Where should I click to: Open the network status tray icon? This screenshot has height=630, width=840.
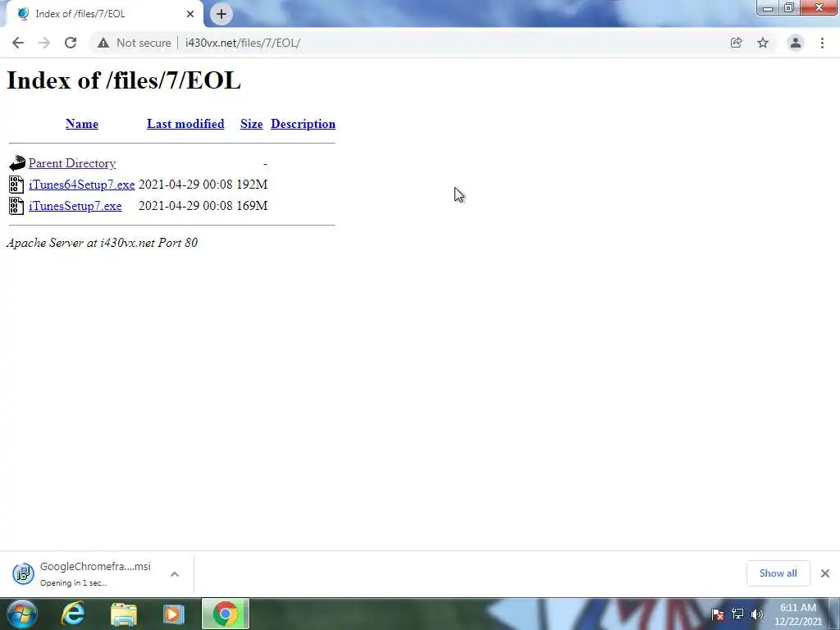pos(737,614)
